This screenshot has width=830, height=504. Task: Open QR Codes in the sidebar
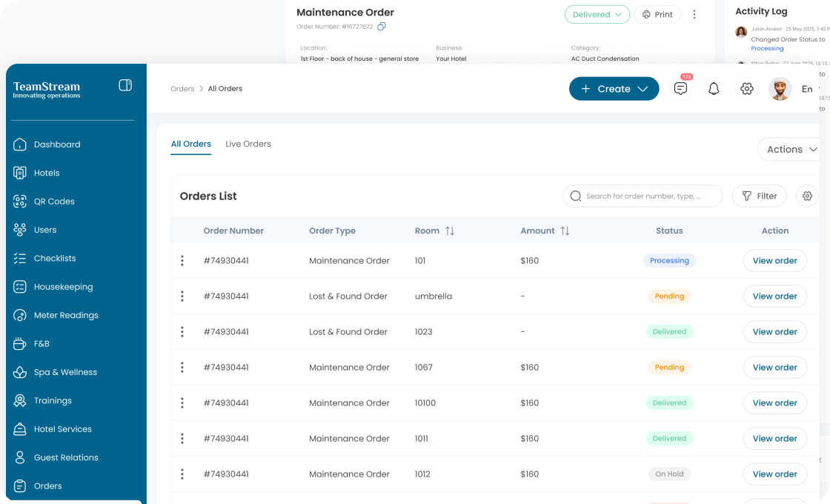[x=54, y=202]
